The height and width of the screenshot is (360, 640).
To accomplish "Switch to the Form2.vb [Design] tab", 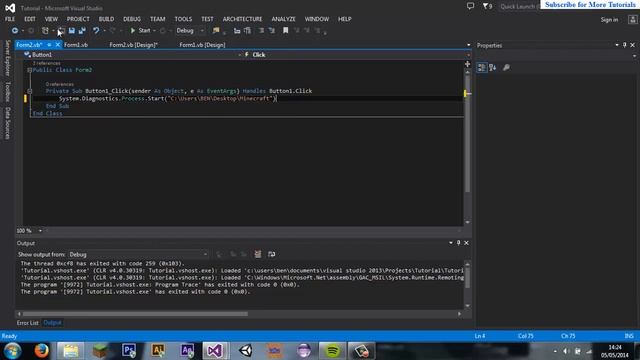I will pos(133,45).
